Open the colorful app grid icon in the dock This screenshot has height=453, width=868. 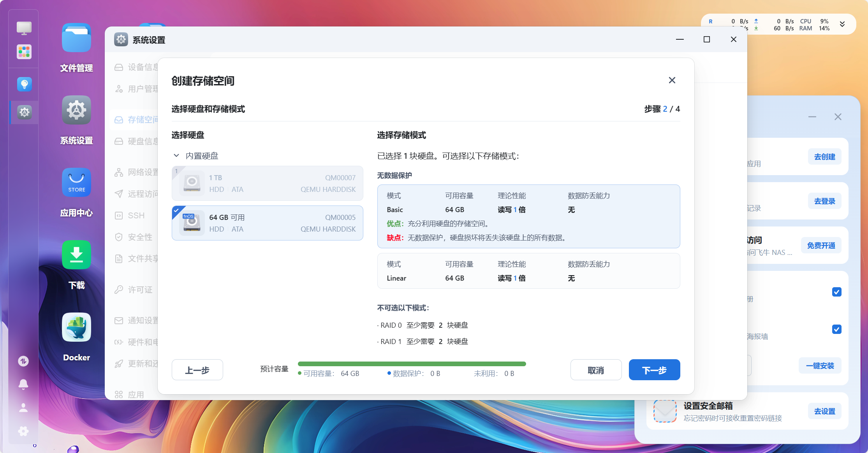point(24,52)
